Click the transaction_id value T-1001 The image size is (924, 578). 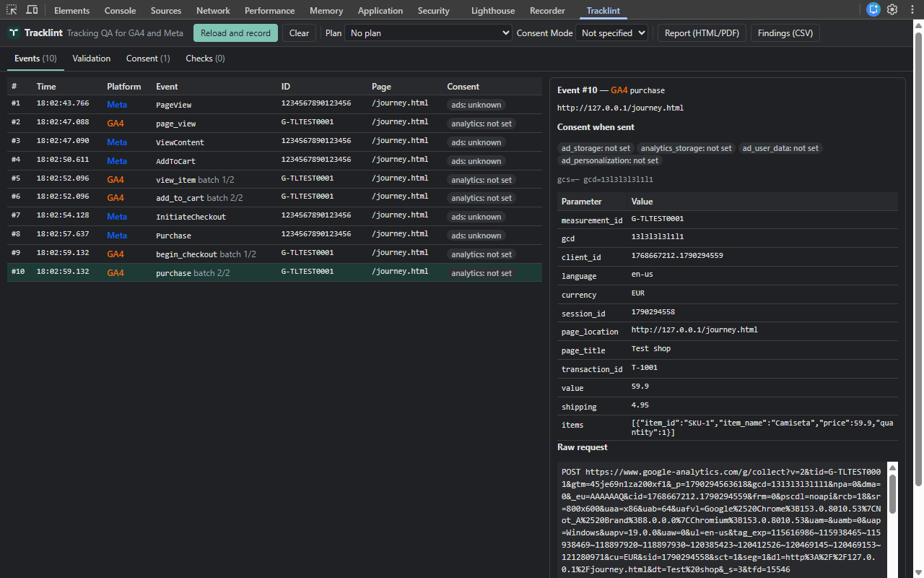tap(645, 368)
